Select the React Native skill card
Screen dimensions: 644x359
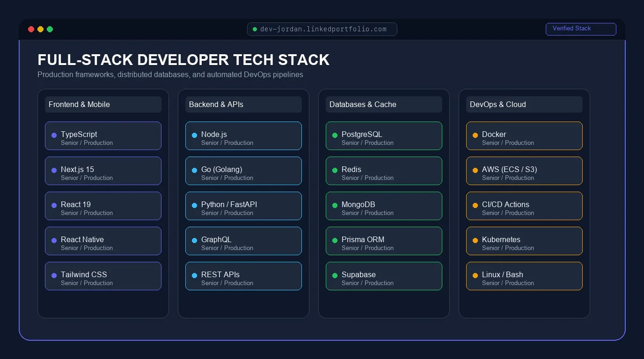[x=103, y=241]
